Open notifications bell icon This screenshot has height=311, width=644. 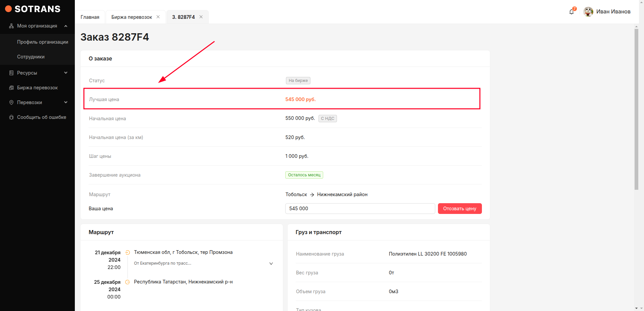(x=572, y=12)
